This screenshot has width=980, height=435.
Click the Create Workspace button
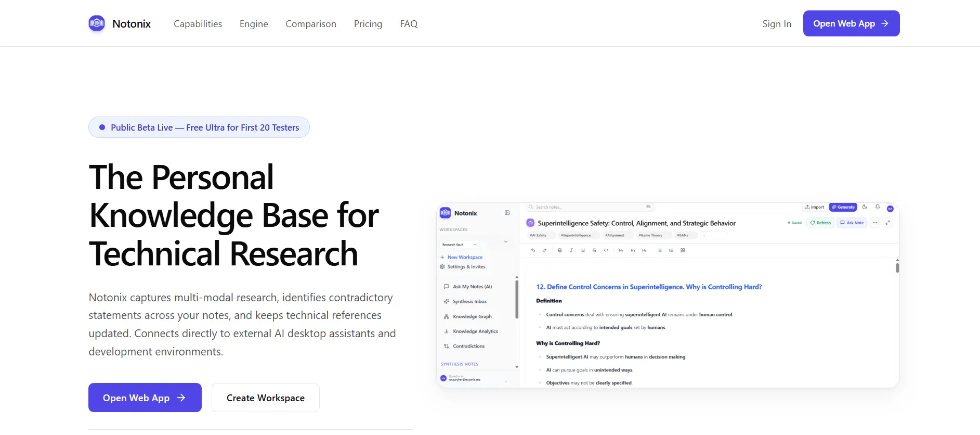point(266,398)
